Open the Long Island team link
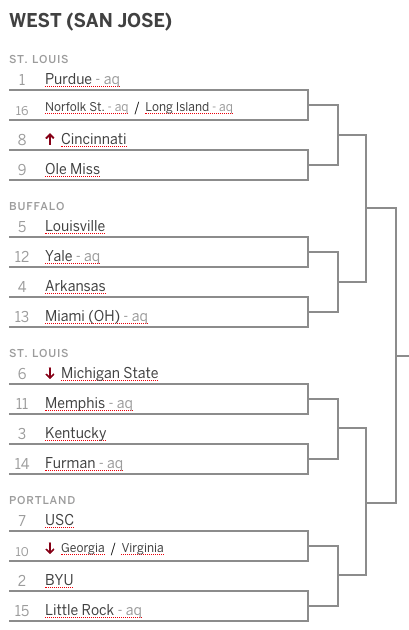The image size is (409, 630). (177, 107)
